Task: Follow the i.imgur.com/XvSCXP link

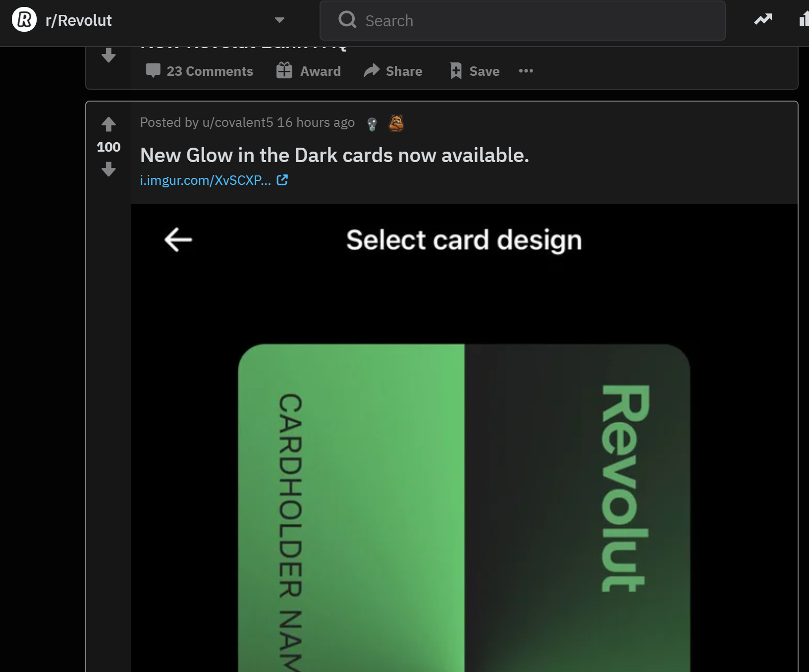Action: pos(205,180)
